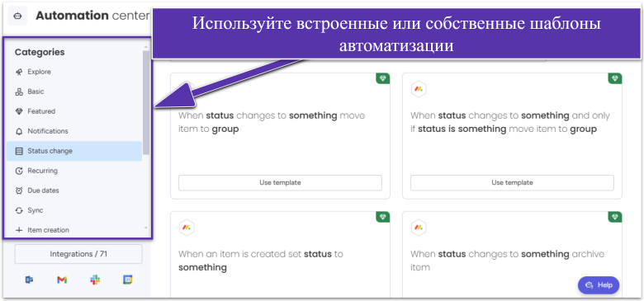Click 'When status changes to something move item' text
644x301 pixels.
tap(272, 122)
